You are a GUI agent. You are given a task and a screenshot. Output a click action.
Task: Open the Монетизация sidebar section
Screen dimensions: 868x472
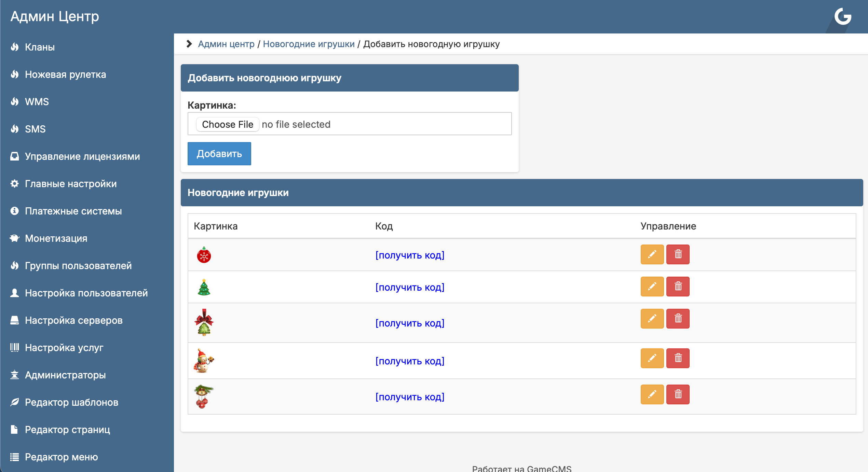(x=56, y=238)
